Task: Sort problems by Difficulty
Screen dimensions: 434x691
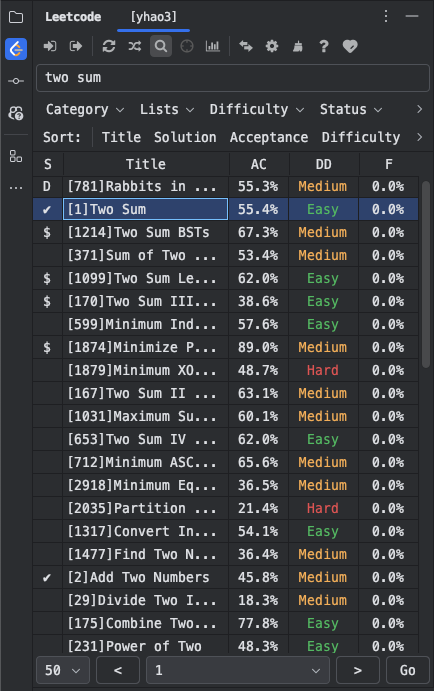Action: click(x=361, y=137)
